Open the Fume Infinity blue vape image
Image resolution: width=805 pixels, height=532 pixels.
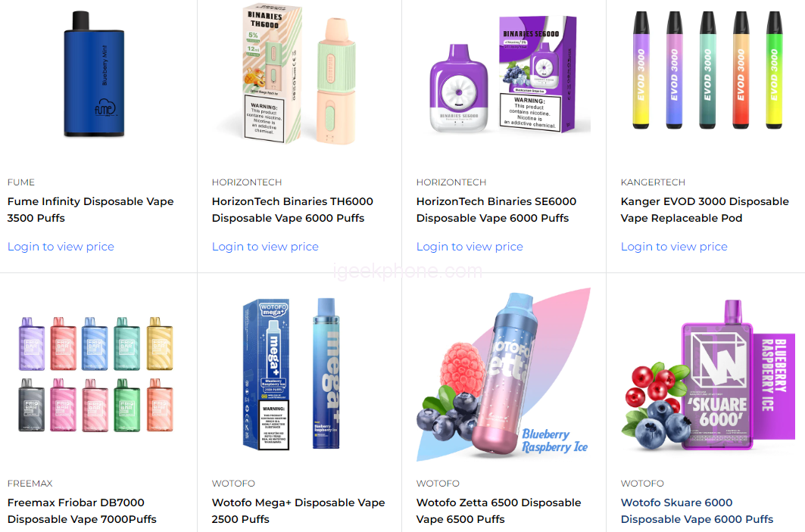pos(95,74)
